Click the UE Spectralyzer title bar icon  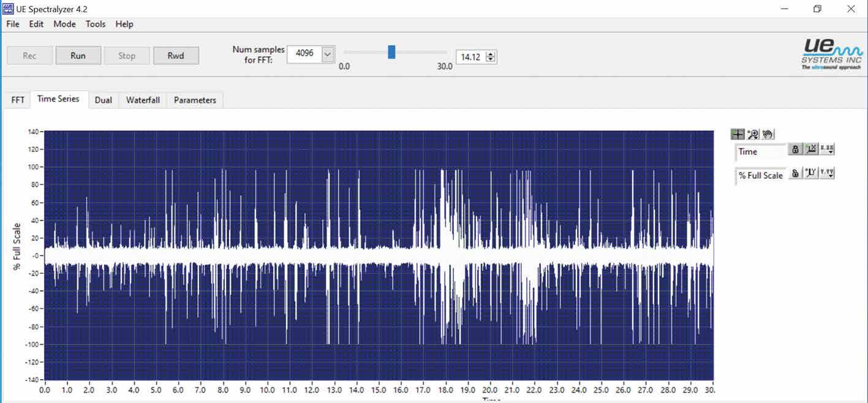pyautogui.click(x=8, y=9)
